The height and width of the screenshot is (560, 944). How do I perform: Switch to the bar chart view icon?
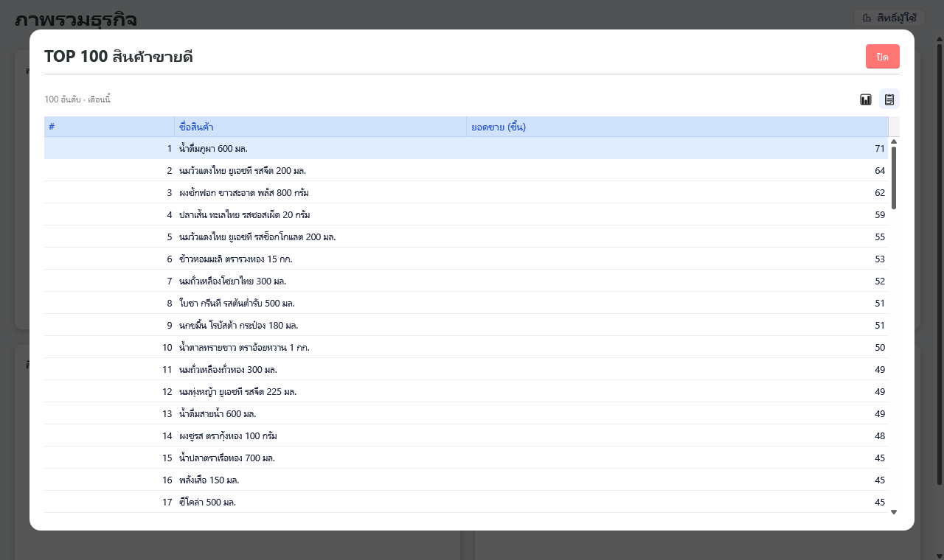coord(866,99)
